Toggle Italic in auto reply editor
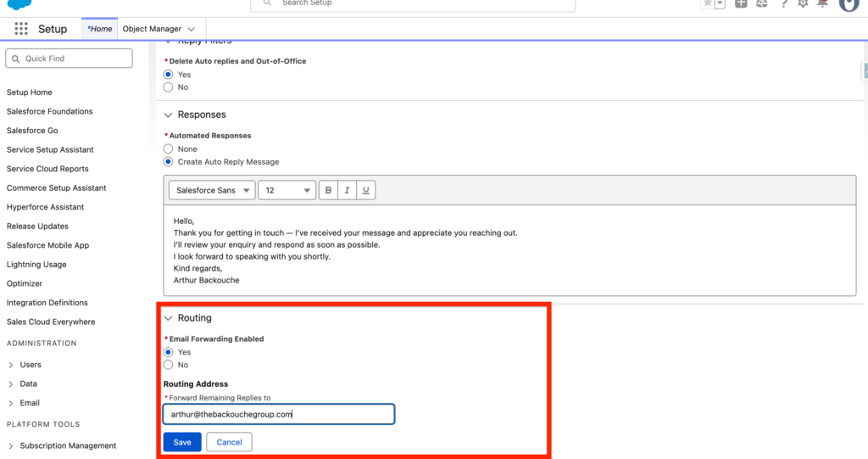 pyautogui.click(x=348, y=191)
